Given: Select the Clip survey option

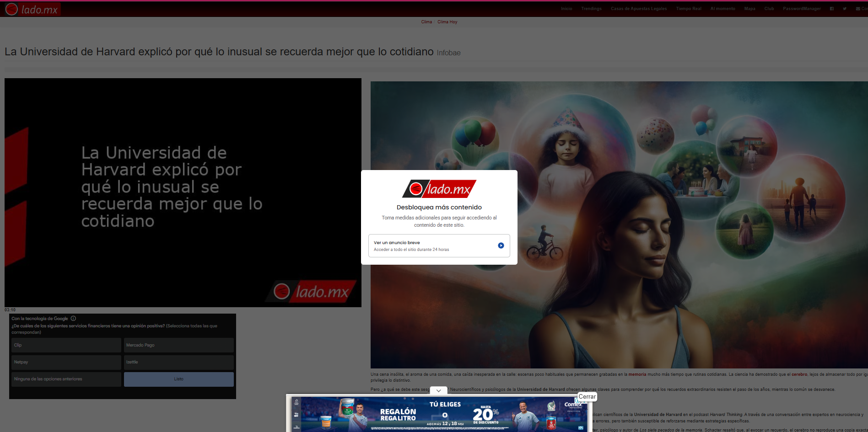Looking at the screenshot, I should (66, 345).
